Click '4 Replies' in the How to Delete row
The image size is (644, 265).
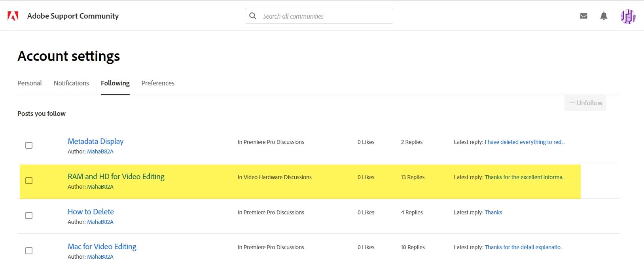coord(412,212)
